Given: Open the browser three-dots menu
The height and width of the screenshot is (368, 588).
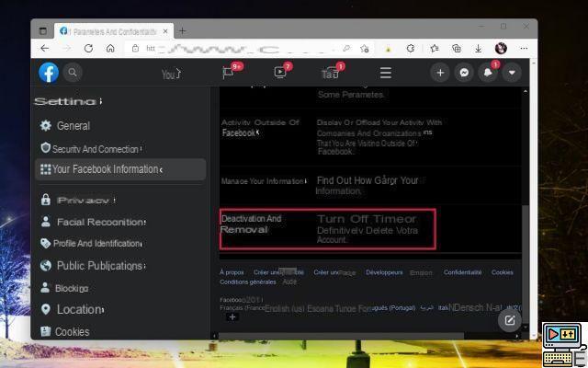Looking at the screenshot, I should coord(524,48).
